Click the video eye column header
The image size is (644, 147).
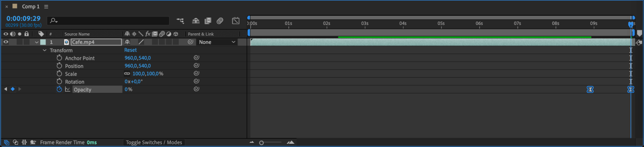tap(6, 34)
